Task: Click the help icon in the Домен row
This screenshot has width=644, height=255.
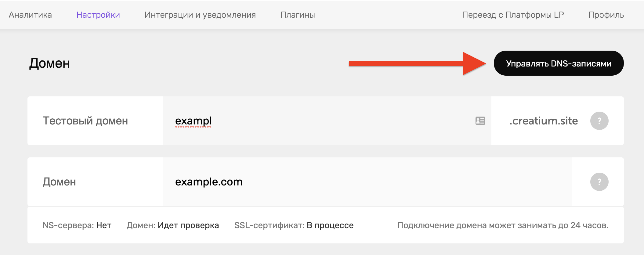Action: tap(599, 182)
